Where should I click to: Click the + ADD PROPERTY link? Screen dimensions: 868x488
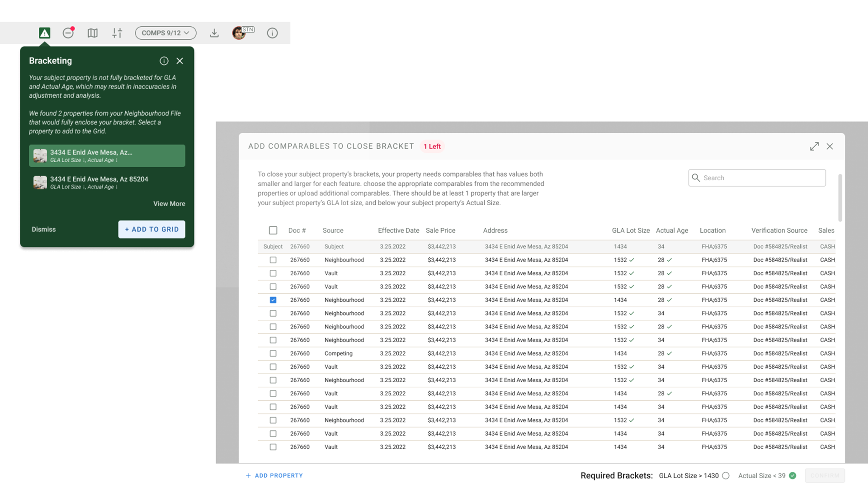(x=274, y=475)
